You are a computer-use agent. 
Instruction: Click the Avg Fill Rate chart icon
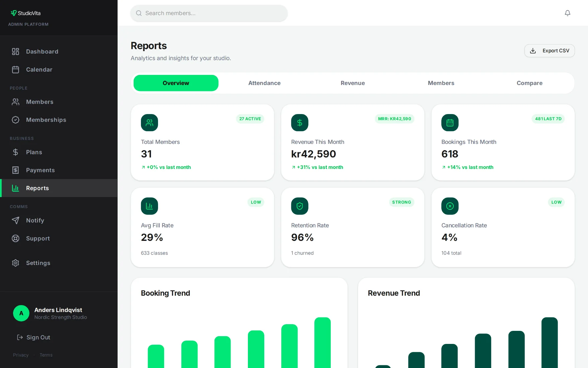click(149, 206)
